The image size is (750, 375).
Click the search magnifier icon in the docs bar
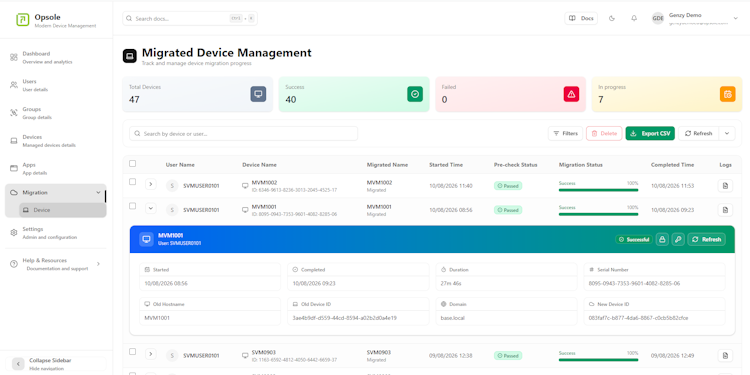pyautogui.click(x=129, y=19)
